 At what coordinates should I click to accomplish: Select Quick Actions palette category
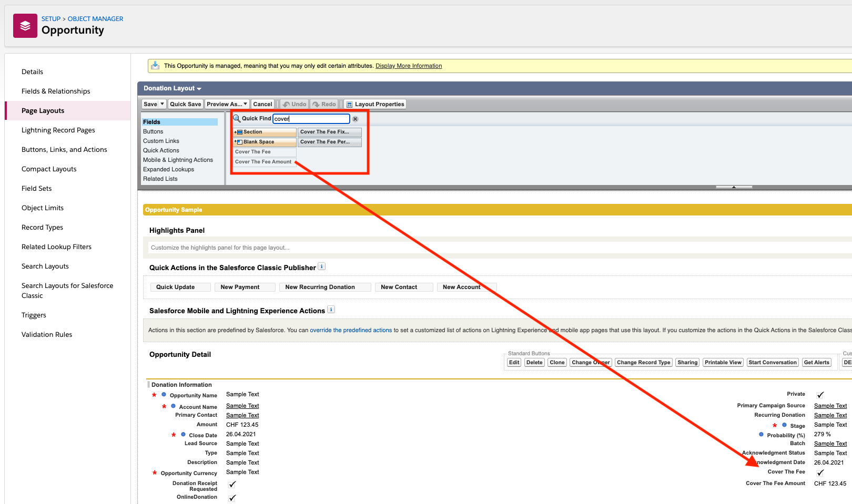point(161,150)
